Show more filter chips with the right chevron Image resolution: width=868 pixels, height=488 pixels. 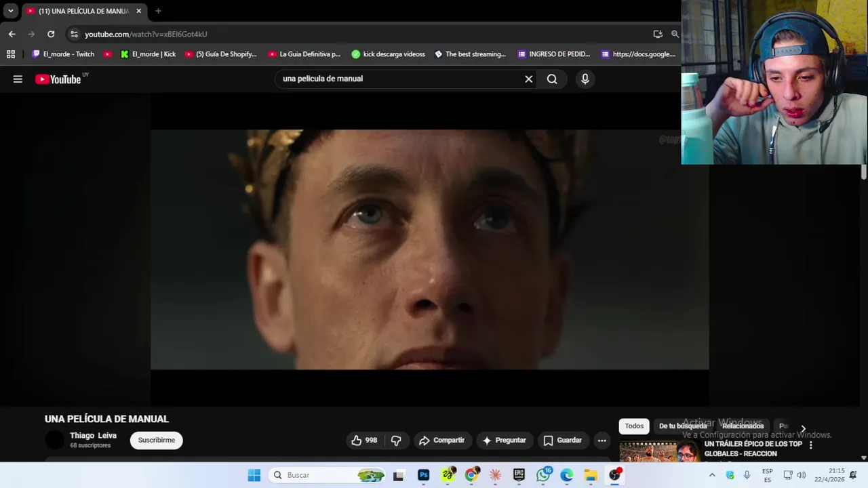(x=803, y=429)
